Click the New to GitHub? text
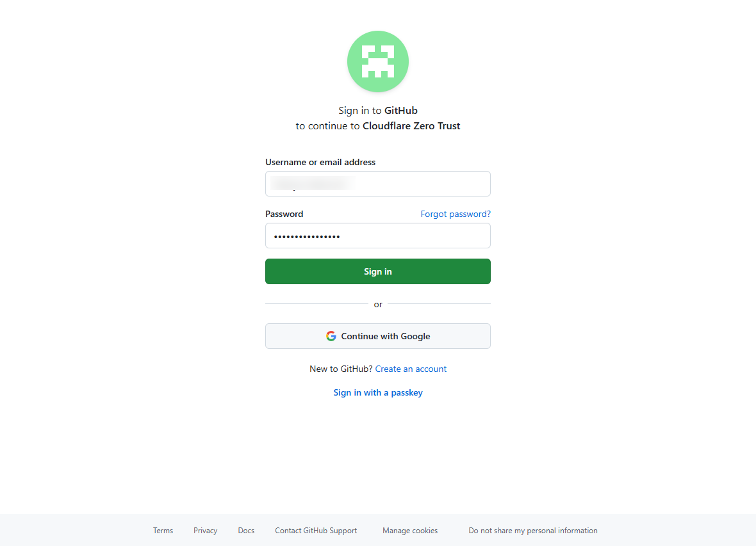Image resolution: width=756 pixels, height=546 pixels. (341, 369)
